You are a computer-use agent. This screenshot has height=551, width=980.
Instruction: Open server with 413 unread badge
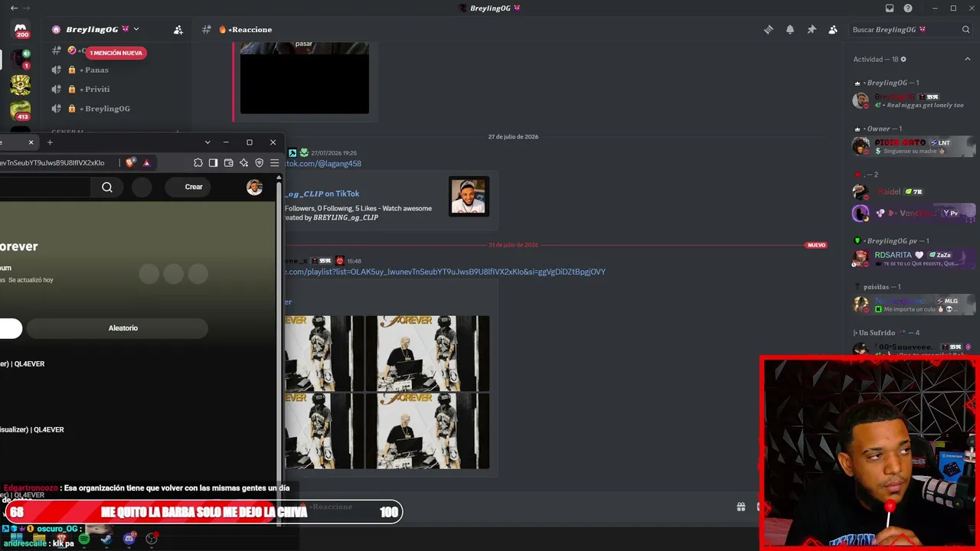point(21,110)
